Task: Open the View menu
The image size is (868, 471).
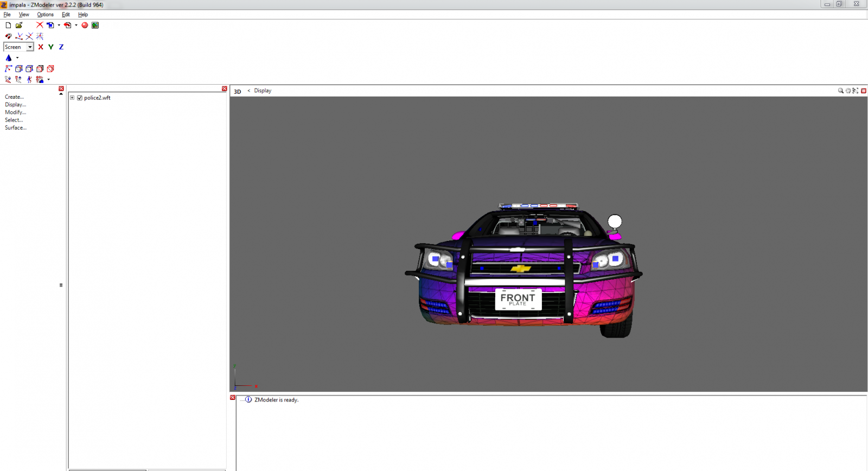Action: 24,15
